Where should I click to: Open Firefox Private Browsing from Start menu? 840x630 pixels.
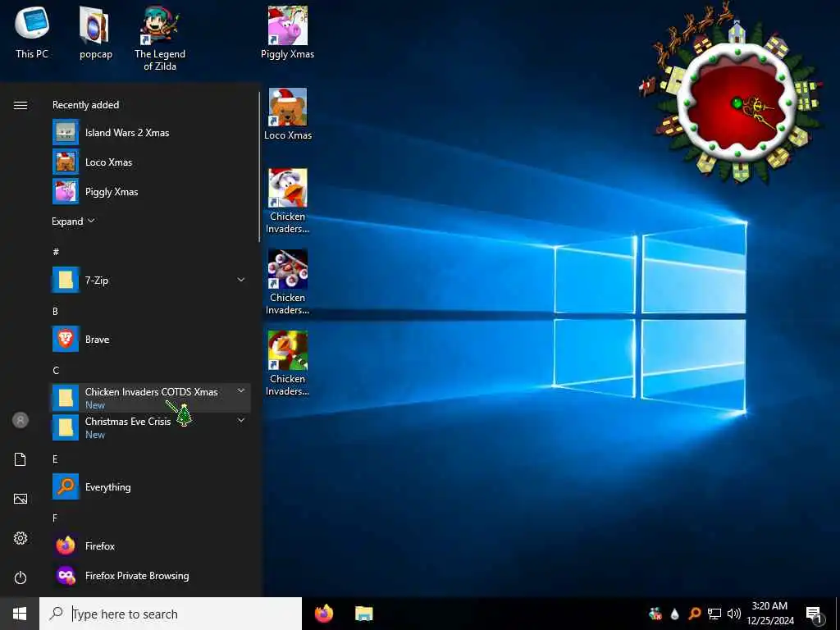[151, 575]
